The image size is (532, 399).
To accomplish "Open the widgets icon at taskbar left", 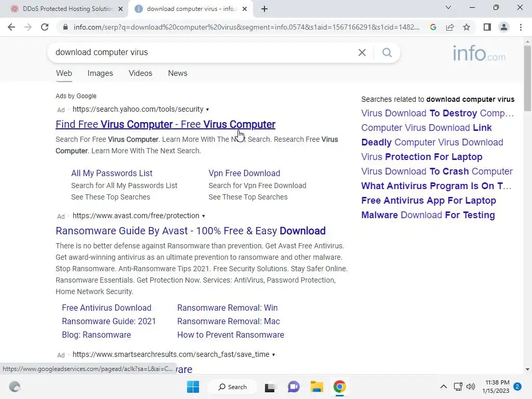I will point(15,387).
